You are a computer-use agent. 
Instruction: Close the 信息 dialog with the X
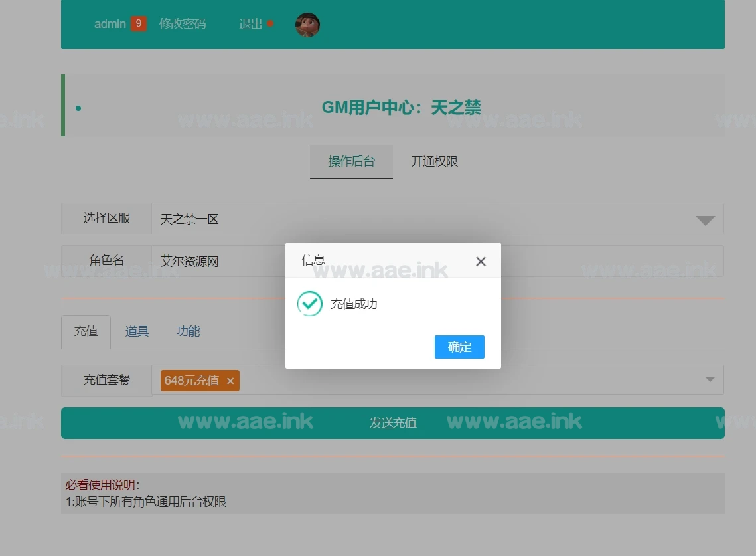point(481,262)
